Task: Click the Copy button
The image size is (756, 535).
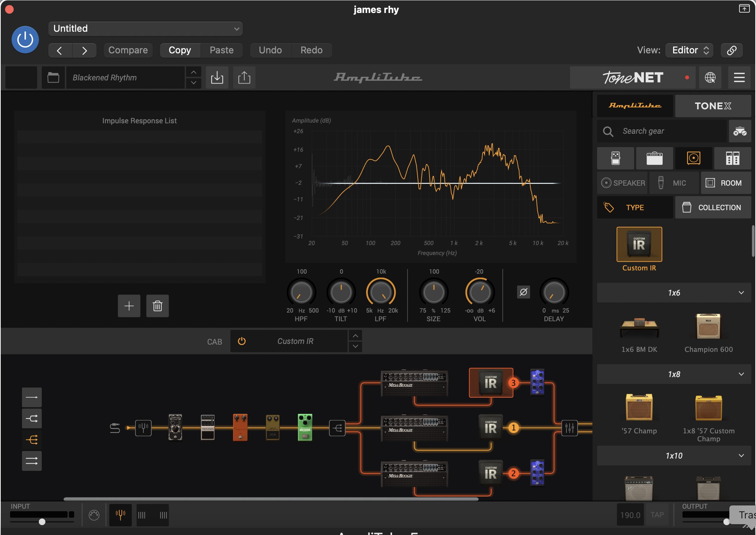Action: coord(180,50)
